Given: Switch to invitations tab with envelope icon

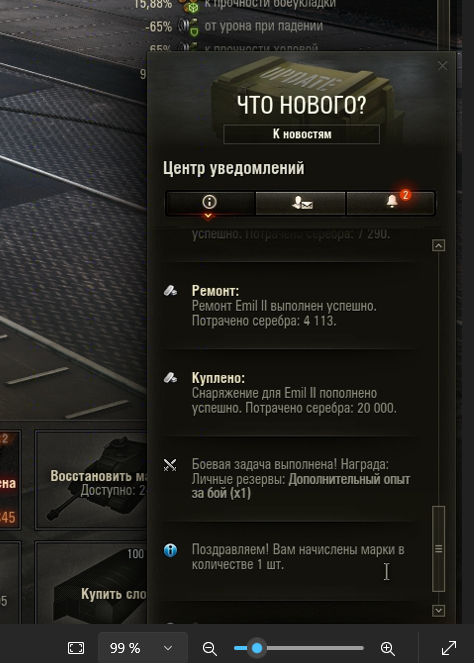Looking at the screenshot, I should click(x=301, y=203).
